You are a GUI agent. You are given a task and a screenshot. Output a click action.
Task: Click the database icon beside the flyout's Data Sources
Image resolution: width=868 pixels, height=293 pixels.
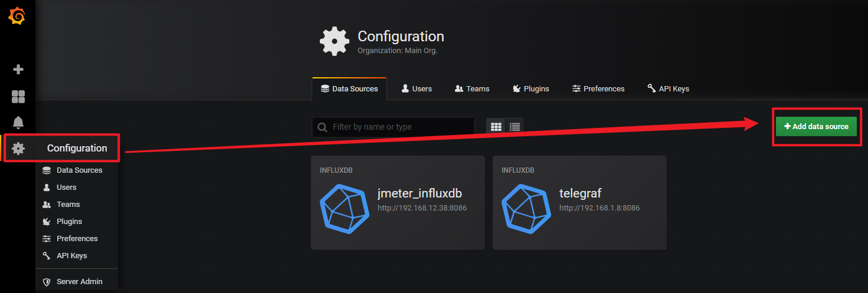(x=47, y=170)
